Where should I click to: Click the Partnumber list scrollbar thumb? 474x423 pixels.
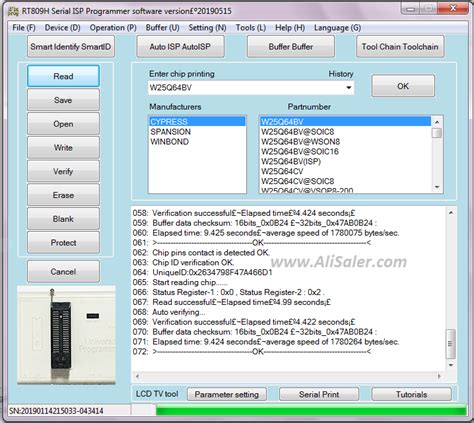tap(437, 133)
